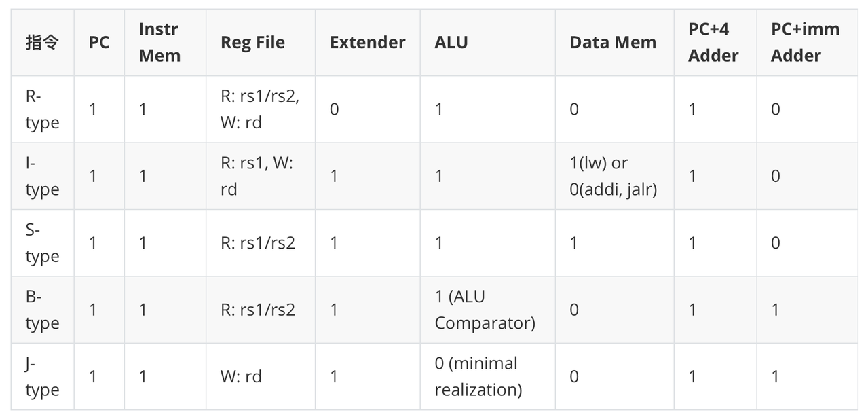Viewport: 868px width, 419px height.
Task: Click the 'R: rs1/rs2, W: rd' cell
Action: pos(261,109)
